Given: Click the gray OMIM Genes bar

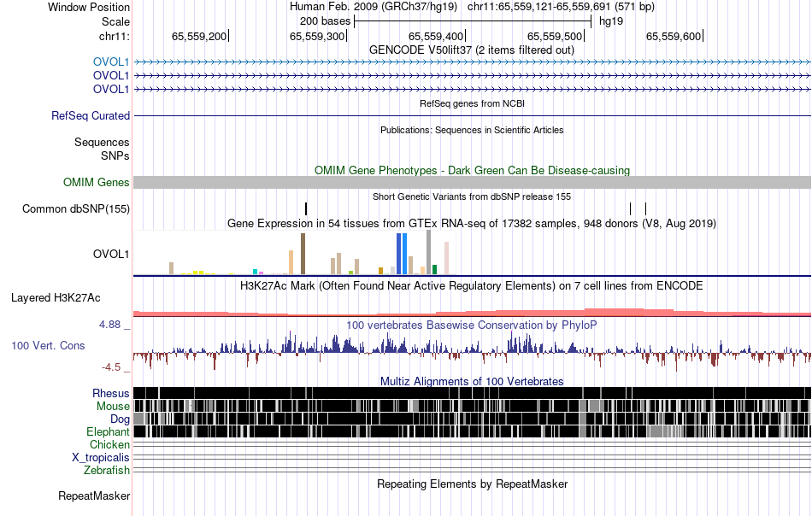Looking at the screenshot, I should click(473, 182).
